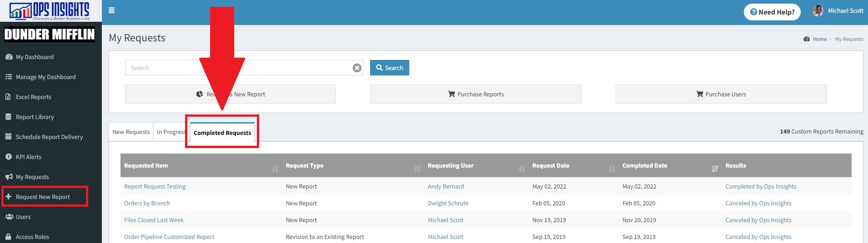Click the Users group icon
Viewport: 868px width, 243px height.
[x=9, y=217]
